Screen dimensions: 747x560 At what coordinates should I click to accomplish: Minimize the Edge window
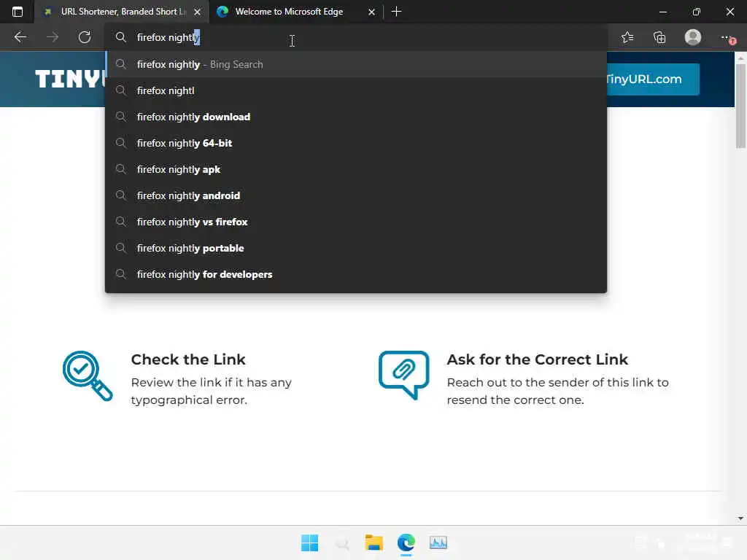point(662,12)
